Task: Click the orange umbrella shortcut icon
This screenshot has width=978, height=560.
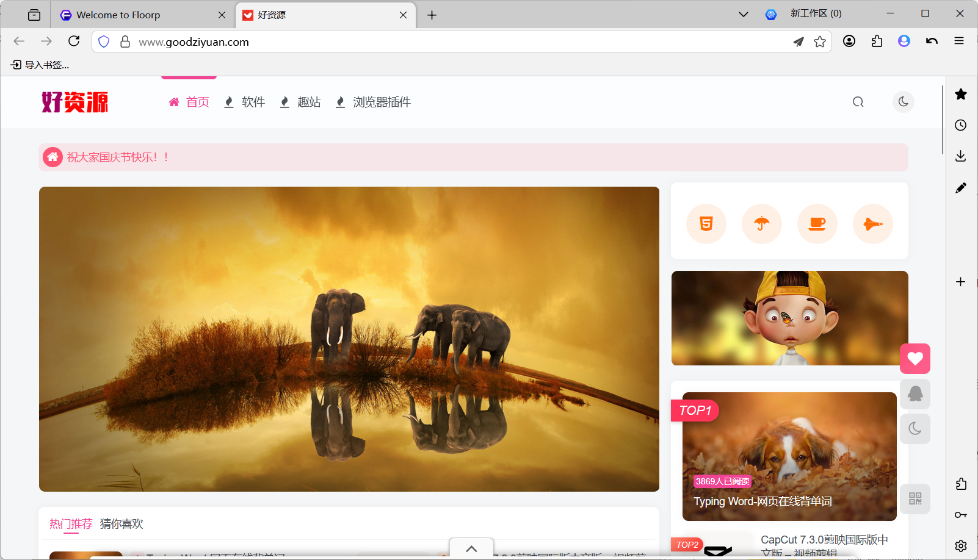Action: pos(761,224)
